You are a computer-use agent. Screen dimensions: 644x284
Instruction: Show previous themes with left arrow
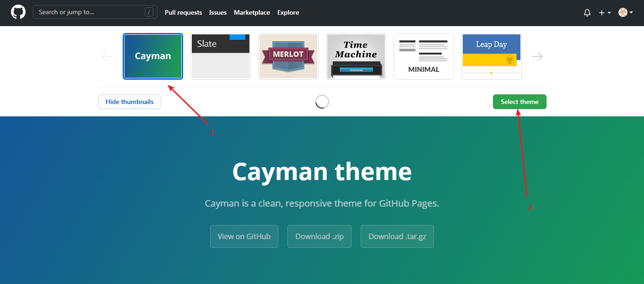(x=107, y=56)
